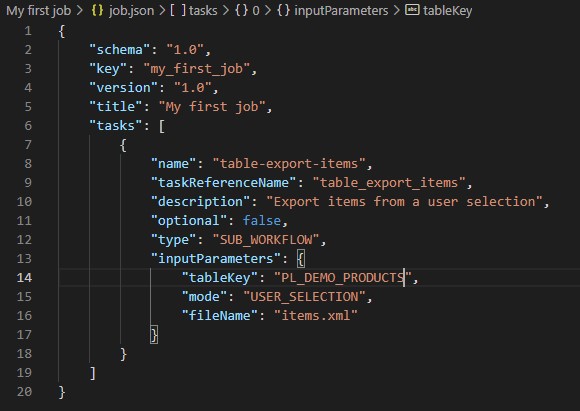Open the My first job breadcrumb folder
The width and height of the screenshot is (580, 411).
[x=38, y=10]
